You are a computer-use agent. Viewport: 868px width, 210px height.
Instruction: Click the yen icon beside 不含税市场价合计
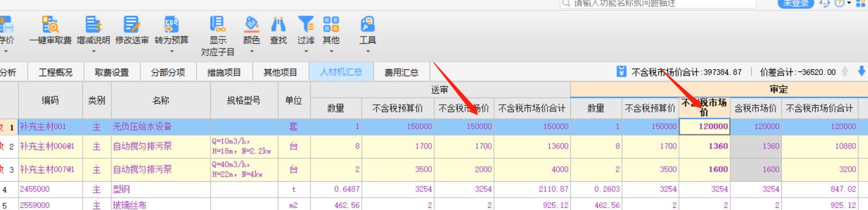click(622, 72)
